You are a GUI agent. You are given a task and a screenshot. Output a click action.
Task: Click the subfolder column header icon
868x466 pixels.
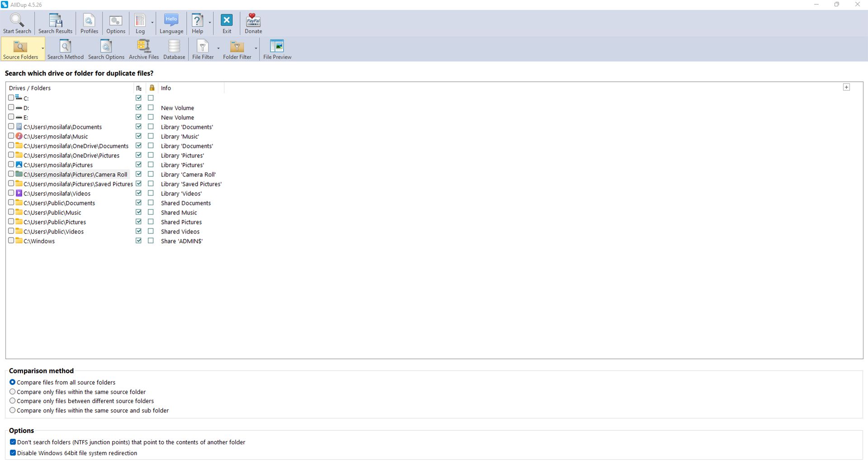point(139,88)
